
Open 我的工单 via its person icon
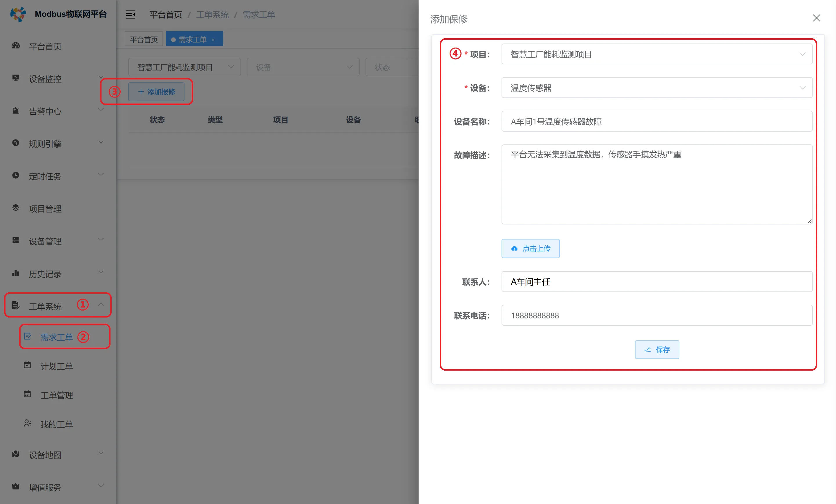pos(28,424)
